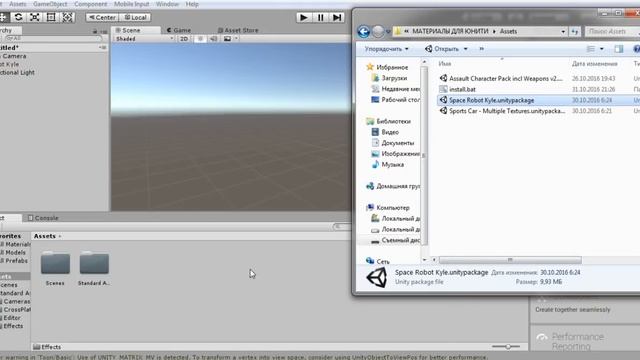This screenshot has height=360, width=640.
Task: Toggle scene audio speaker icon
Action: tap(213, 39)
